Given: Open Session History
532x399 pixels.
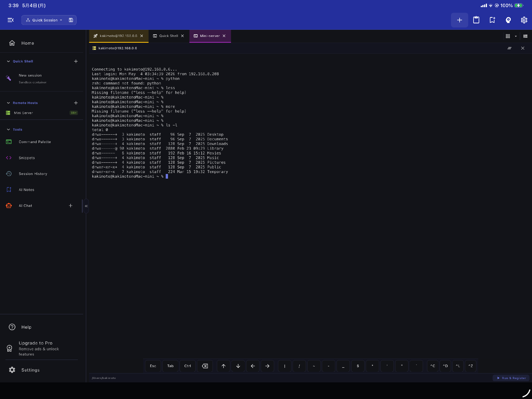Looking at the screenshot, I should tap(42, 174).
